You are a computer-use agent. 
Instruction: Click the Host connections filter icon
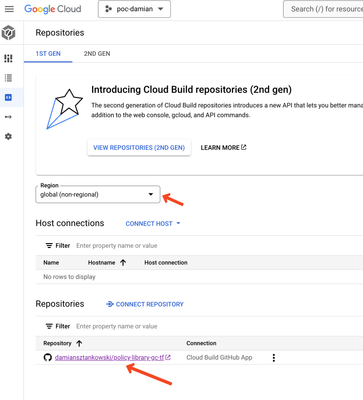[49, 246]
